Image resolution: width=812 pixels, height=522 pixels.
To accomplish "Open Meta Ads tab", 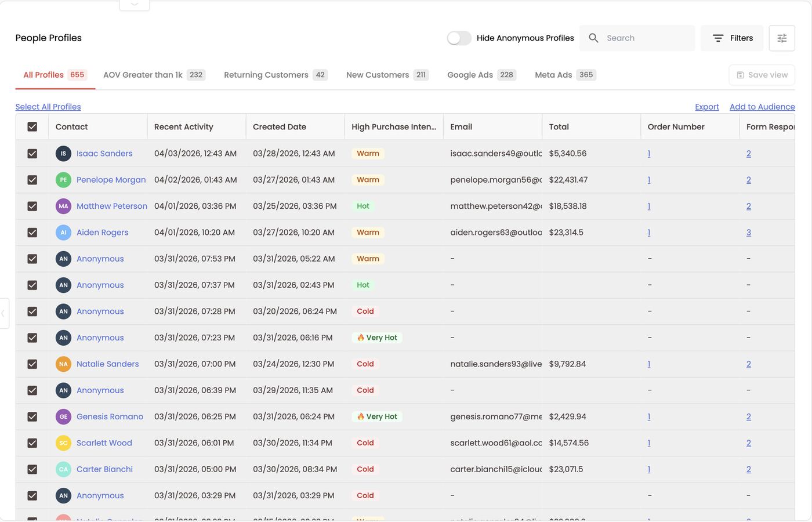I will pos(565,75).
